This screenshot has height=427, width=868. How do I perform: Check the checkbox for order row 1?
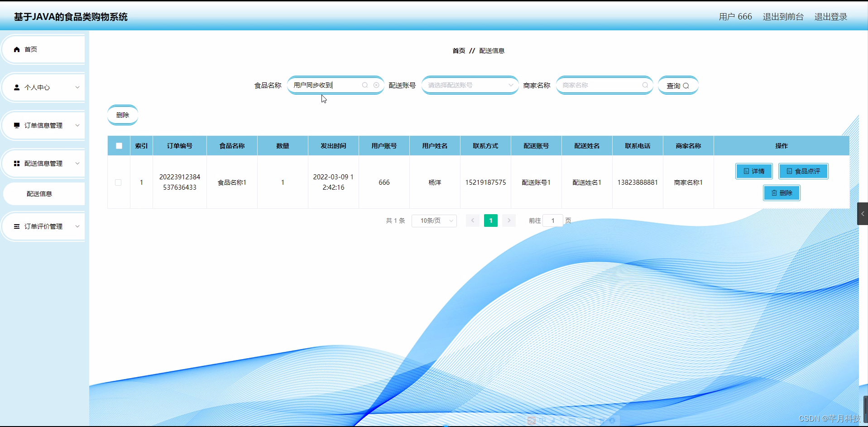119,182
